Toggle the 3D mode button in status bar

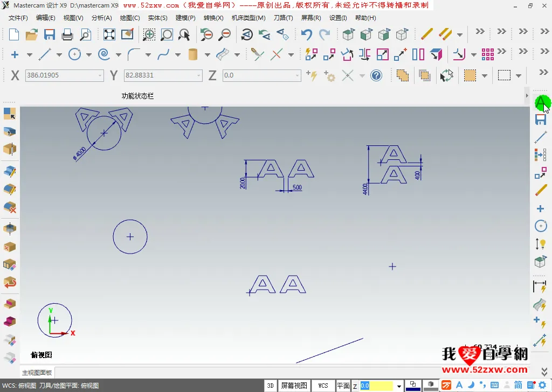tap(270, 386)
